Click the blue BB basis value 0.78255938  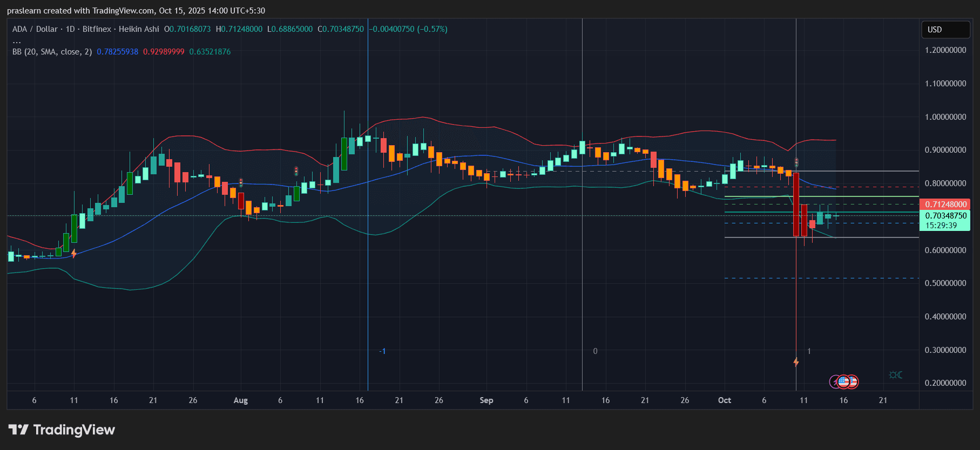pos(117,52)
